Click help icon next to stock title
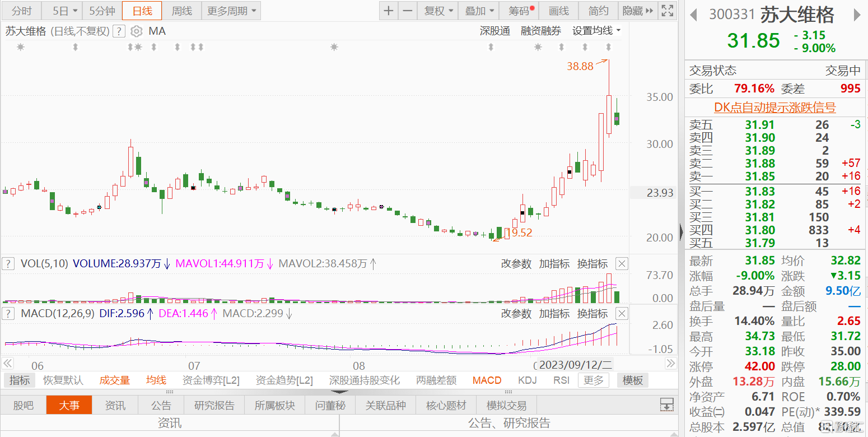The image size is (868, 437). (118, 31)
